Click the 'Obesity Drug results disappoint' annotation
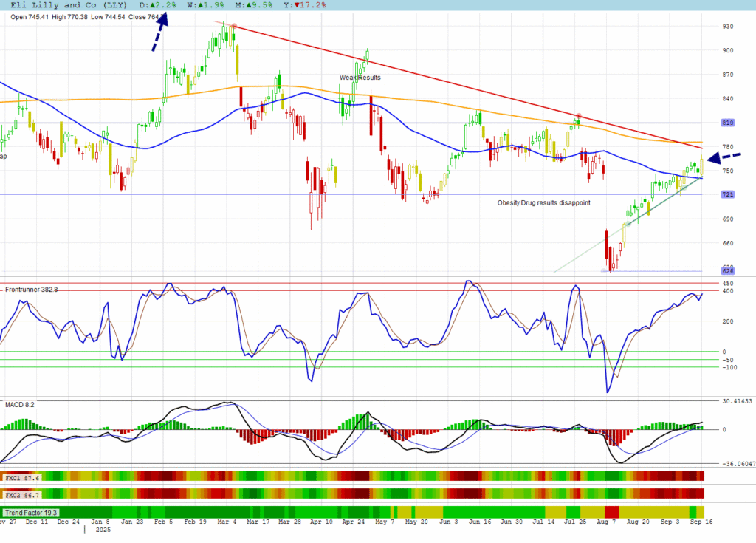756x543 pixels. pyautogui.click(x=544, y=202)
